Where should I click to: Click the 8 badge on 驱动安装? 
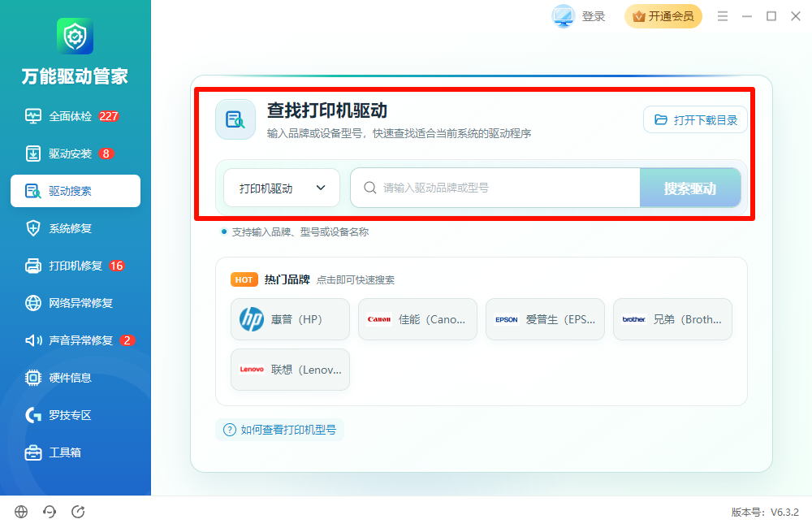point(106,154)
